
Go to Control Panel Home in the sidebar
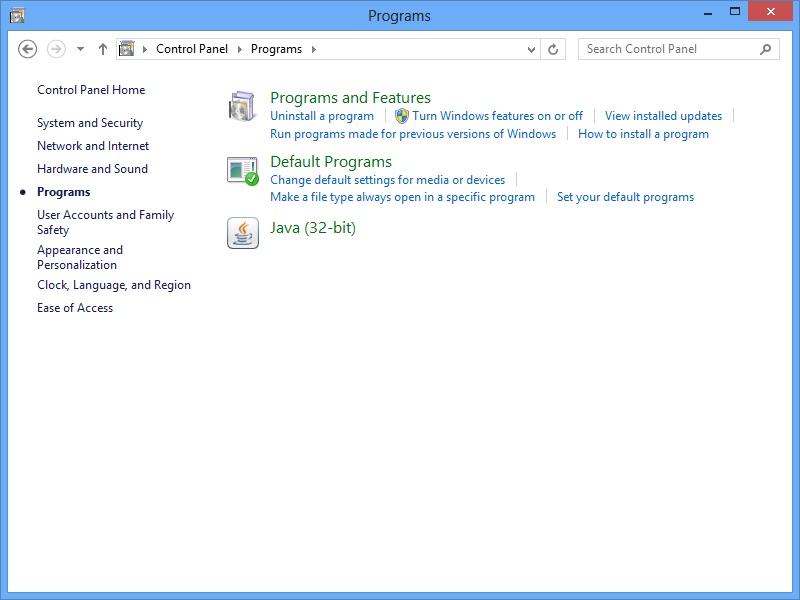tap(90, 89)
